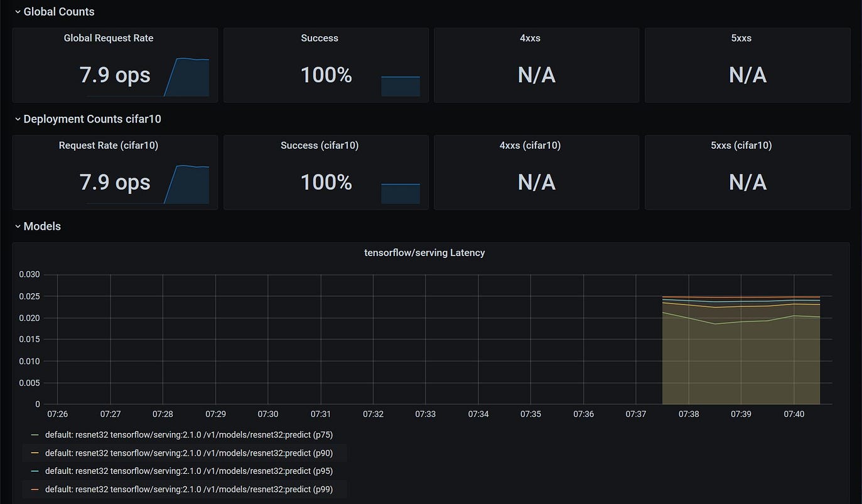
Task: Click the 07:26 time axis label
Action: pos(58,414)
